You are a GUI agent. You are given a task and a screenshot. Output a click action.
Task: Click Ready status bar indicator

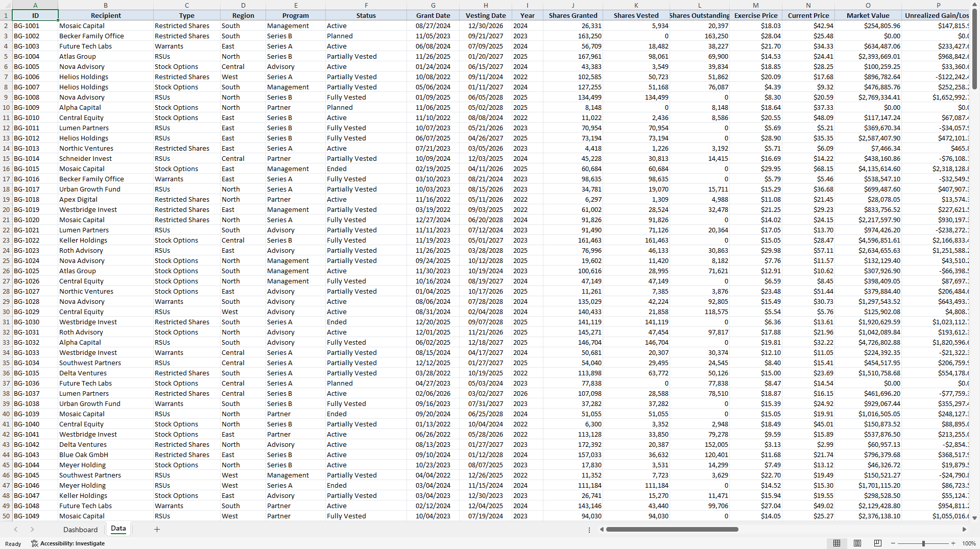click(x=13, y=544)
